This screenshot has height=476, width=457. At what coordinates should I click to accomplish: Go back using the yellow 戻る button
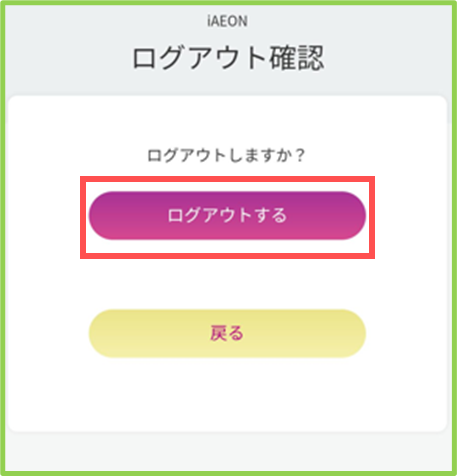coord(227,333)
